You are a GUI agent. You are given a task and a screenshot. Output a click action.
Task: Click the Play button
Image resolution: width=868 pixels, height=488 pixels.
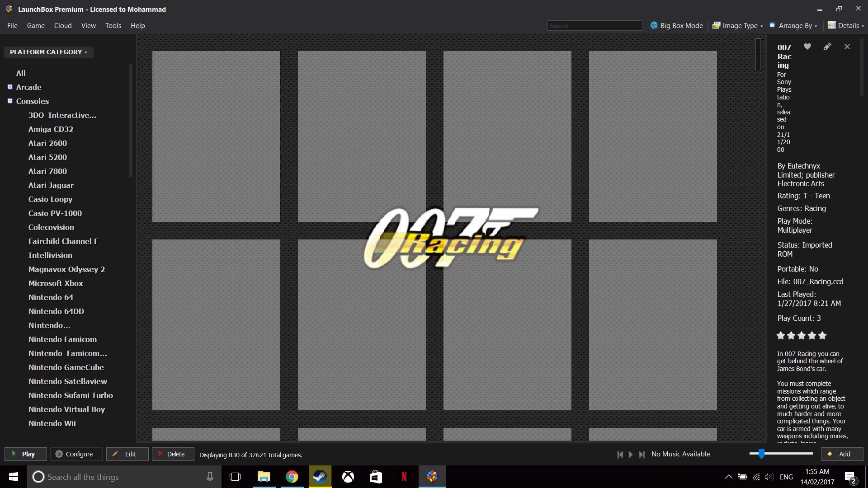(26, 454)
